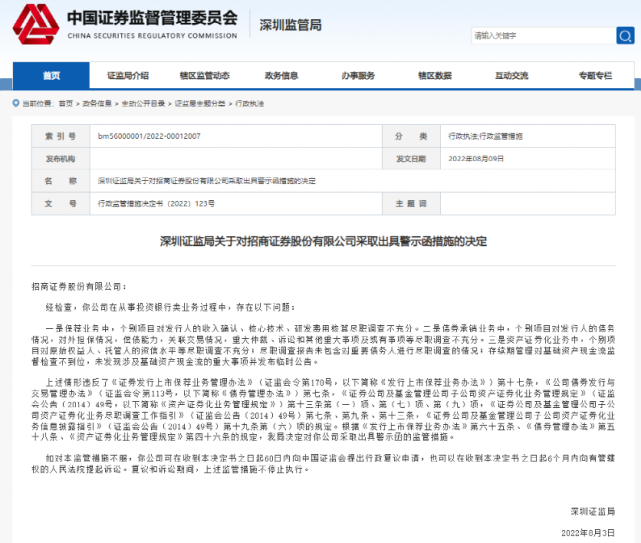Click the 深圳监管局 header title
Screen dimensions: 641x543
coord(288,23)
